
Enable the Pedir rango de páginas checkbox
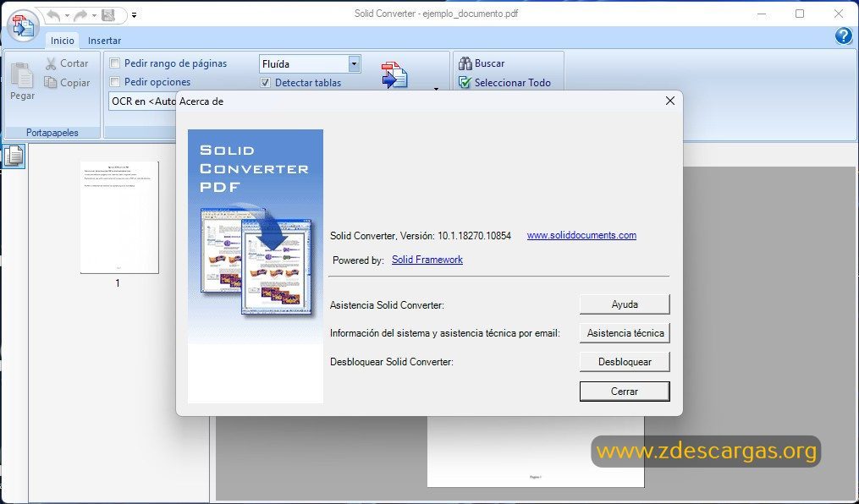point(114,63)
